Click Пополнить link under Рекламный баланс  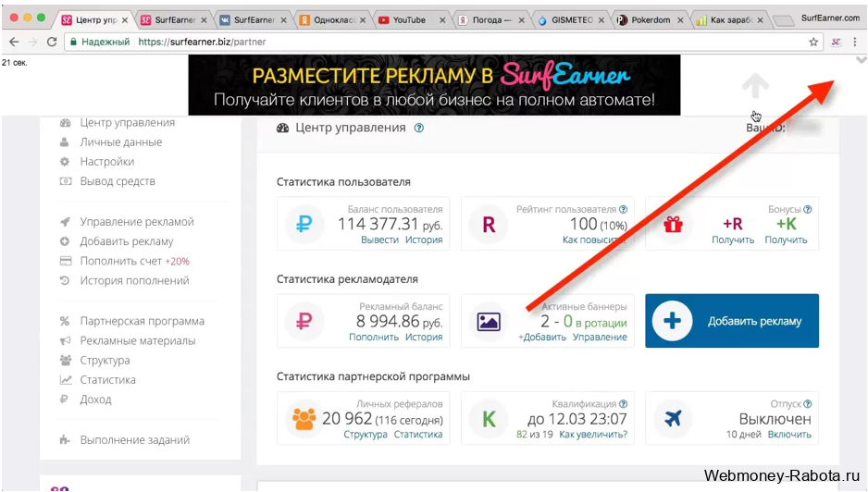(x=374, y=337)
